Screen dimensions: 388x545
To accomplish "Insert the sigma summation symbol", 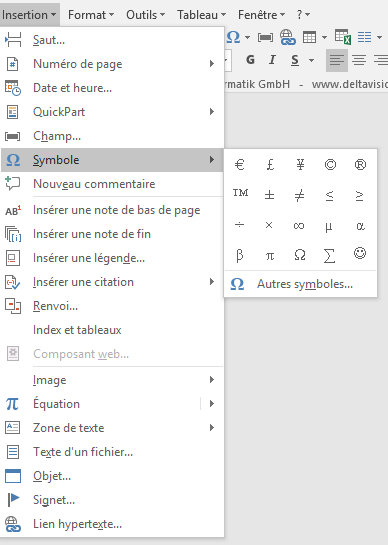I will (329, 256).
